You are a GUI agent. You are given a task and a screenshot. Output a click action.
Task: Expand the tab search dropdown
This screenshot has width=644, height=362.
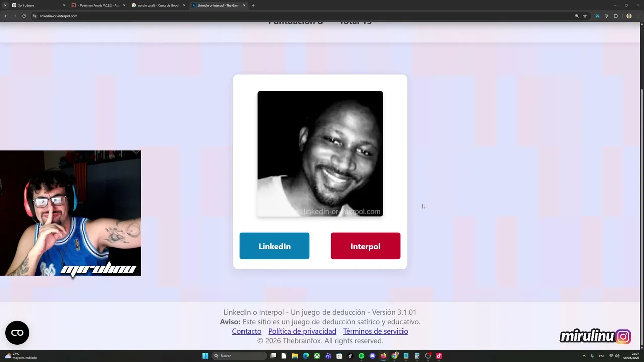point(5,5)
